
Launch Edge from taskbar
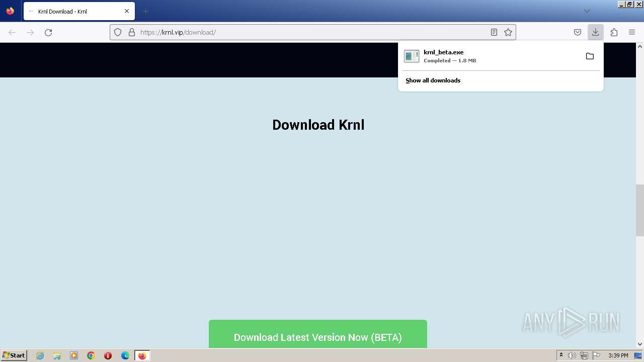125,355
